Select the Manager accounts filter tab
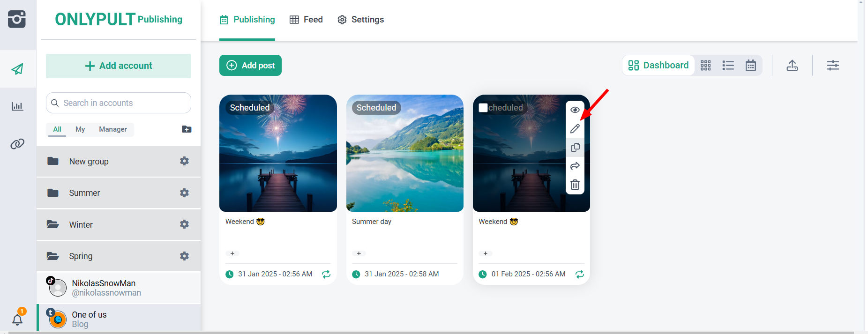The height and width of the screenshot is (334, 868). (112, 129)
